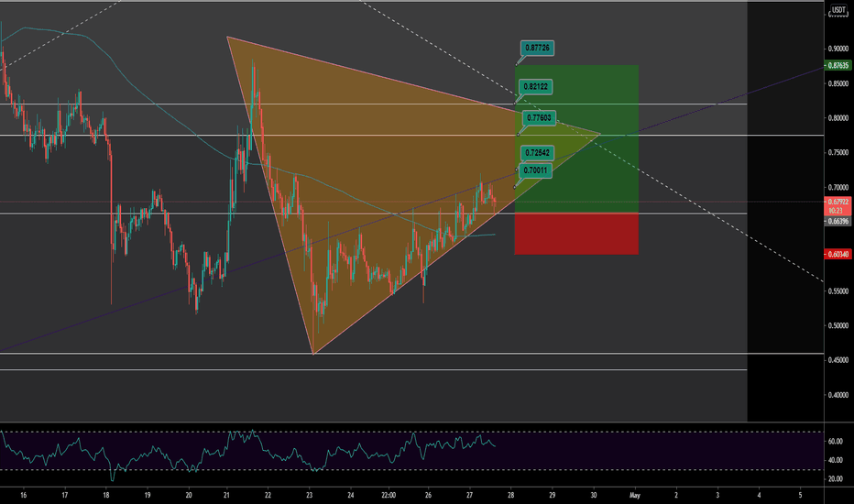Click the red 0.67922 current price tag
Image resolution: width=854 pixels, height=504 pixels.
(x=838, y=206)
